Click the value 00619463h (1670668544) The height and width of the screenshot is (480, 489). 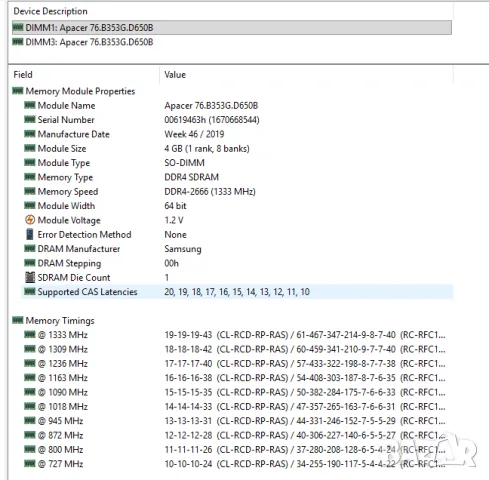pyautogui.click(x=212, y=120)
